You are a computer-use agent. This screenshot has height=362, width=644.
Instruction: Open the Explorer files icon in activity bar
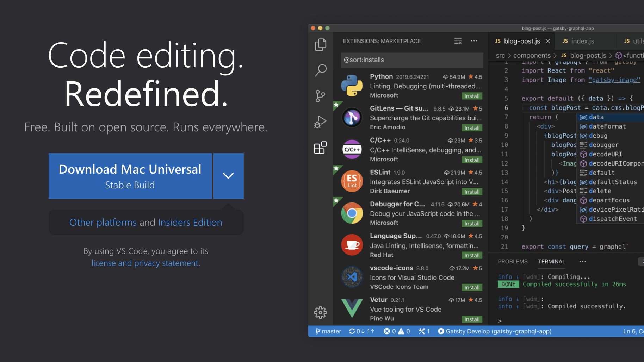tap(321, 44)
